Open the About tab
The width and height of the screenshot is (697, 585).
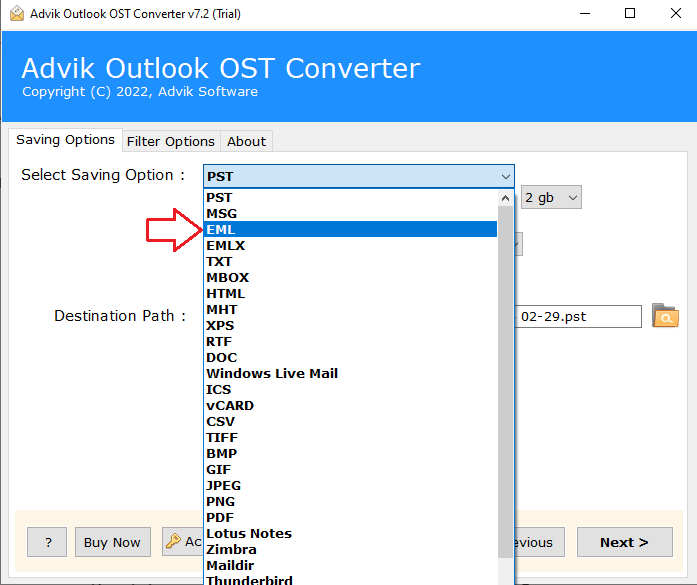click(x=246, y=141)
